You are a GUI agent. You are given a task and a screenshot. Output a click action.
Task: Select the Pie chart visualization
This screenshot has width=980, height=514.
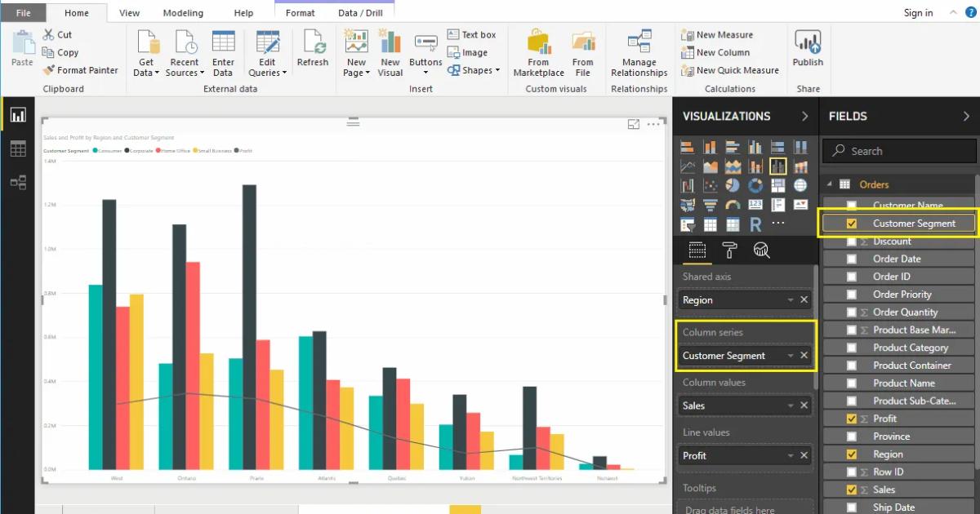(733, 185)
